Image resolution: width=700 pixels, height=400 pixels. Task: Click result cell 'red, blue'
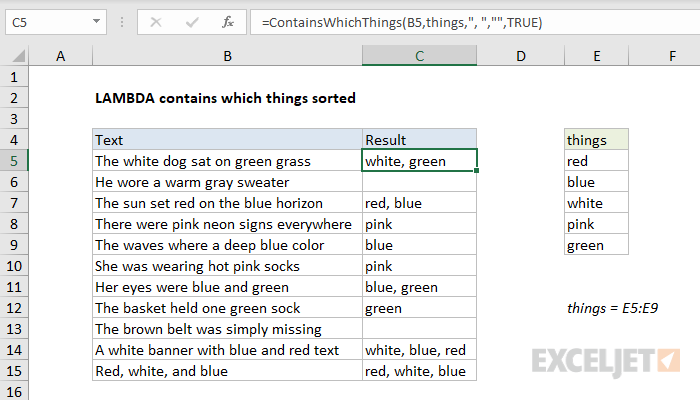[x=419, y=203]
